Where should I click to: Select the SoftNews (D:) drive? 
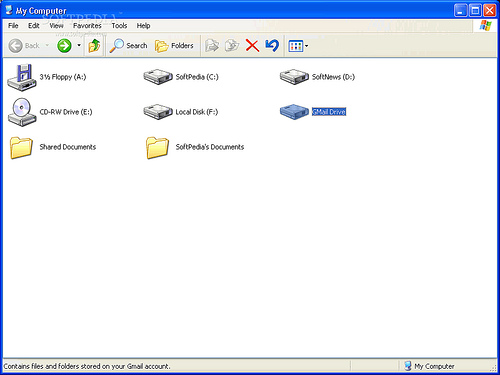click(x=294, y=77)
